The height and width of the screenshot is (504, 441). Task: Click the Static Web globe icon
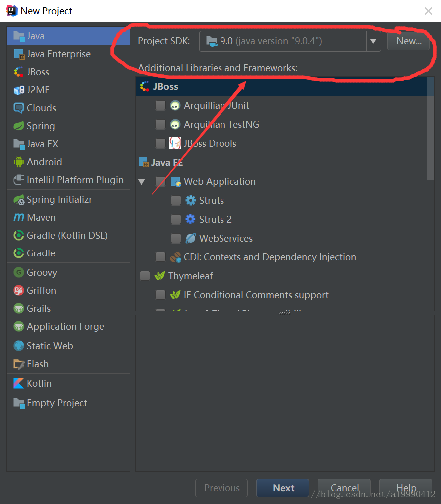(x=19, y=346)
